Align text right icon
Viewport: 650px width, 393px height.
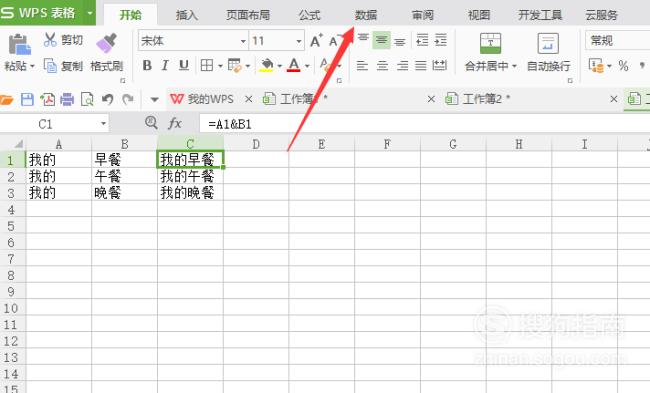pyautogui.click(x=402, y=66)
